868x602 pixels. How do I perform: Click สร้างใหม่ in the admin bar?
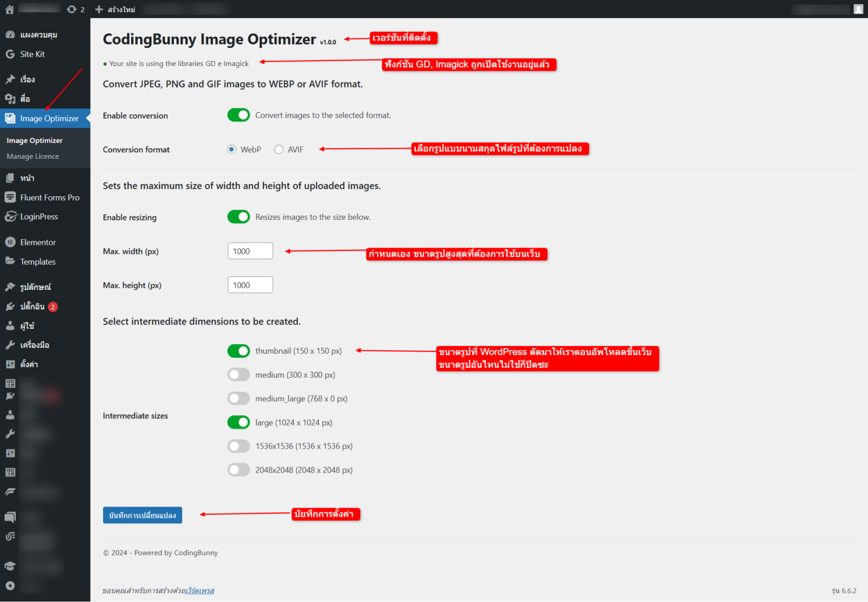(121, 10)
